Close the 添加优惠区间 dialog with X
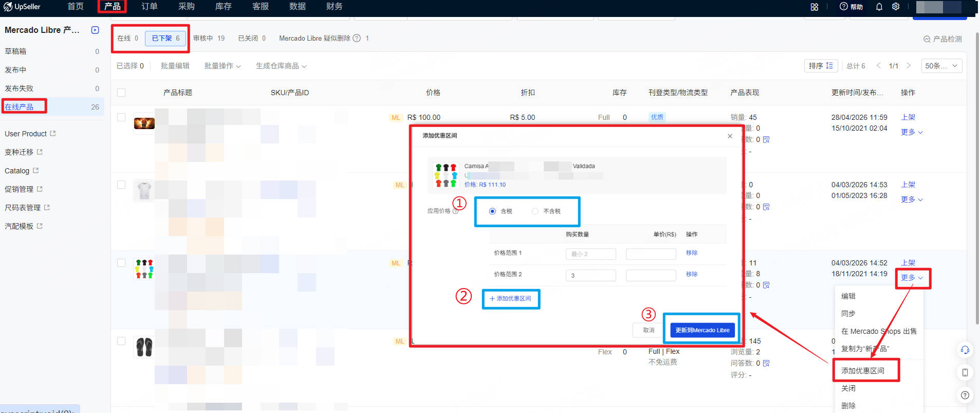Image resolution: width=980 pixels, height=413 pixels. [x=730, y=136]
